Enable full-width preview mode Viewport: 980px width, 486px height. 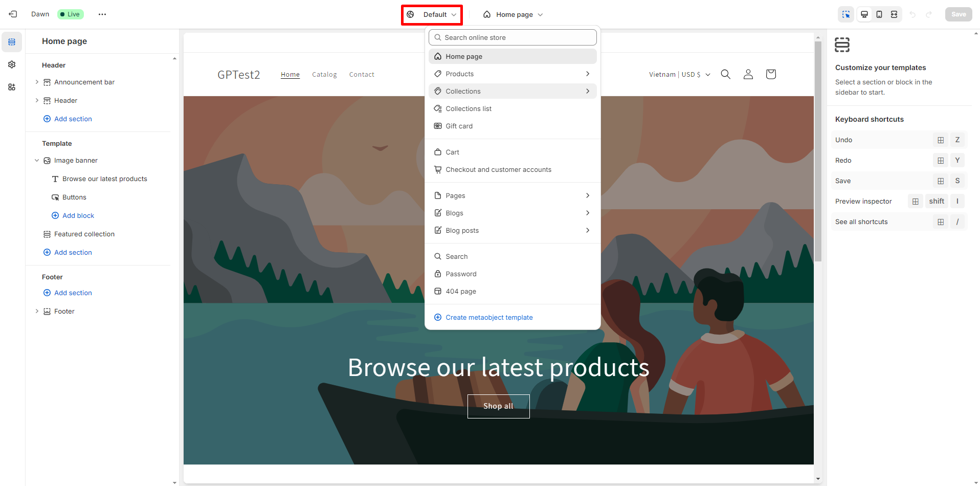point(894,14)
